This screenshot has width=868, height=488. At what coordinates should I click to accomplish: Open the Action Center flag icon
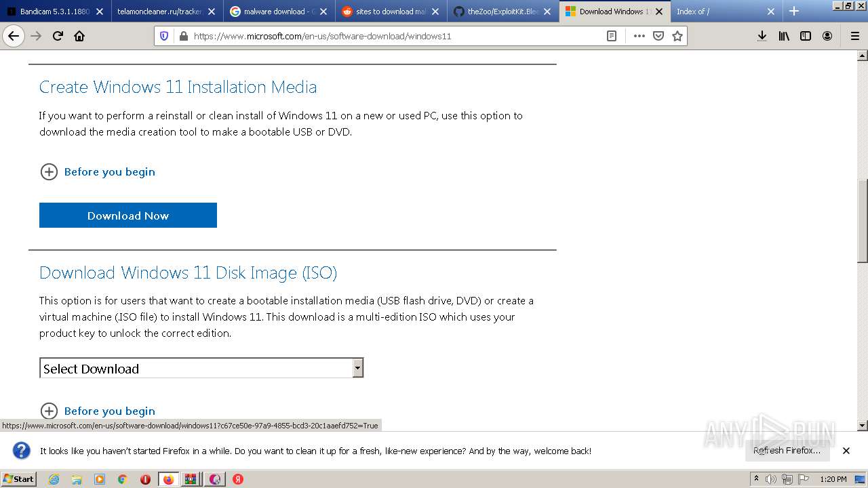coord(804,479)
